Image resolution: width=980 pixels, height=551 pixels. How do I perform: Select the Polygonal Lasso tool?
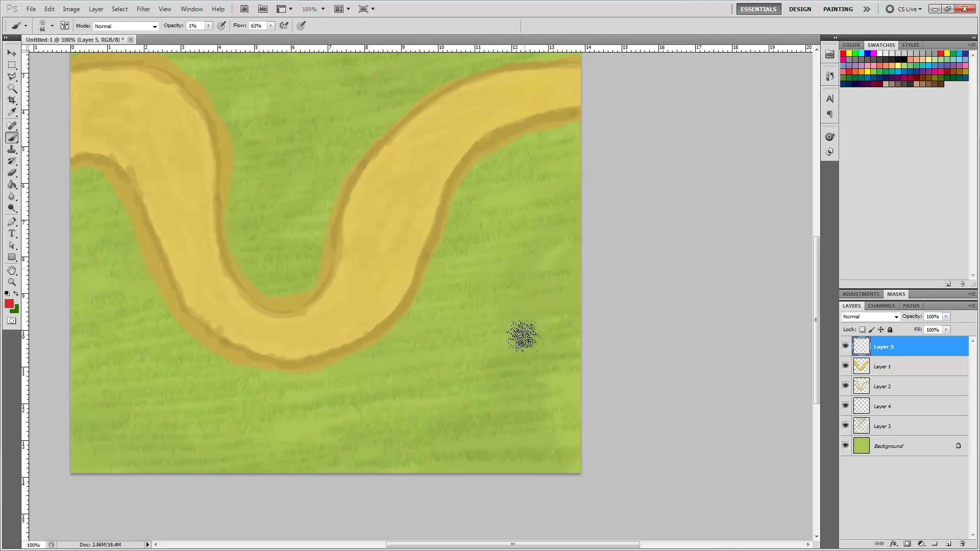(12, 77)
